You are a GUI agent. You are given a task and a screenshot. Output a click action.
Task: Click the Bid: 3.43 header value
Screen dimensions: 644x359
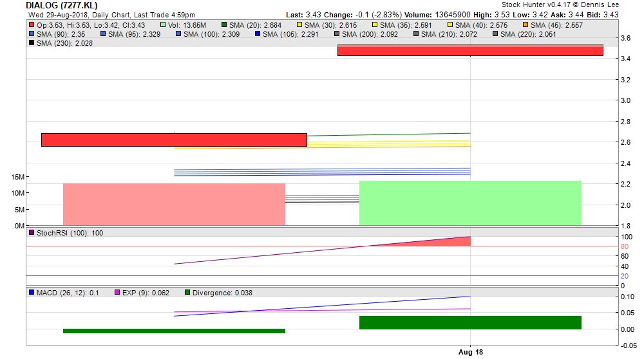click(x=602, y=15)
